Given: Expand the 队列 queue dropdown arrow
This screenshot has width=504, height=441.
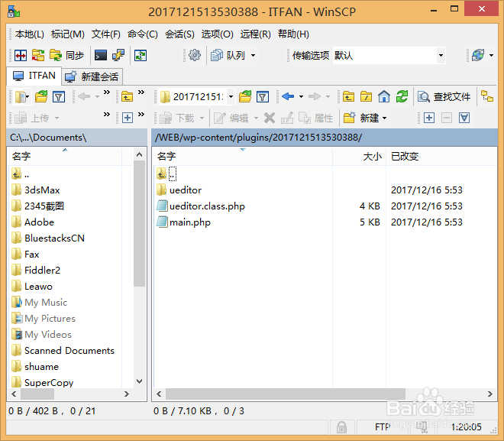Looking at the screenshot, I should click(254, 55).
